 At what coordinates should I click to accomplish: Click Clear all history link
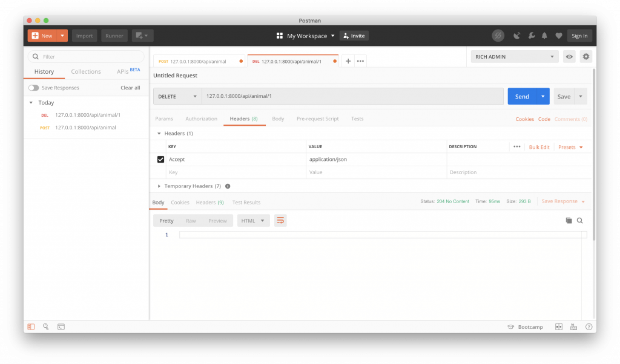coord(130,88)
